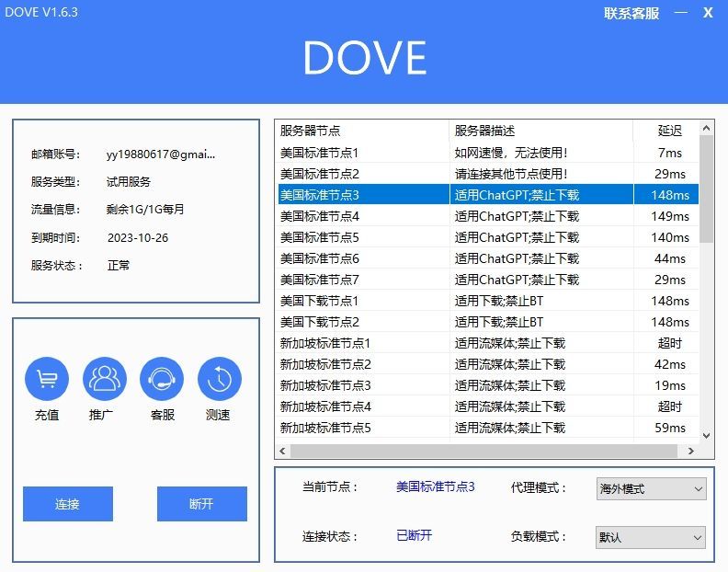This screenshot has width=728, height=572.
Task: Click the 42ms latency cell
Action: click(670, 364)
